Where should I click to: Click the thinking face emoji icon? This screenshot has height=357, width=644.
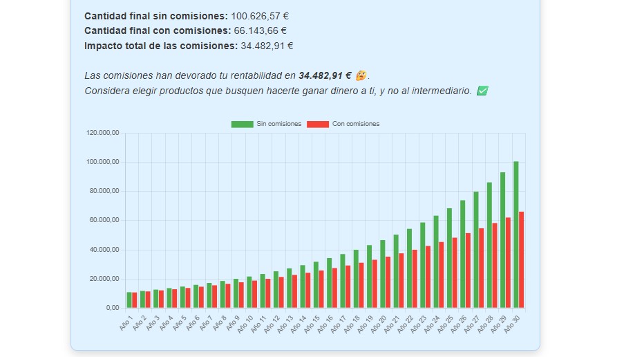[x=361, y=75]
